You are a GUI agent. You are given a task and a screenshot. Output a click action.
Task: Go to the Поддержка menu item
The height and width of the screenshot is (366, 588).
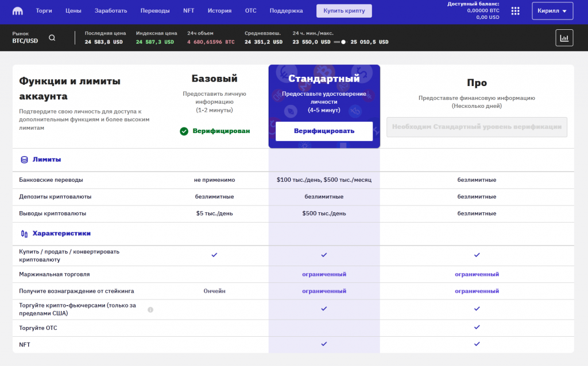(286, 11)
